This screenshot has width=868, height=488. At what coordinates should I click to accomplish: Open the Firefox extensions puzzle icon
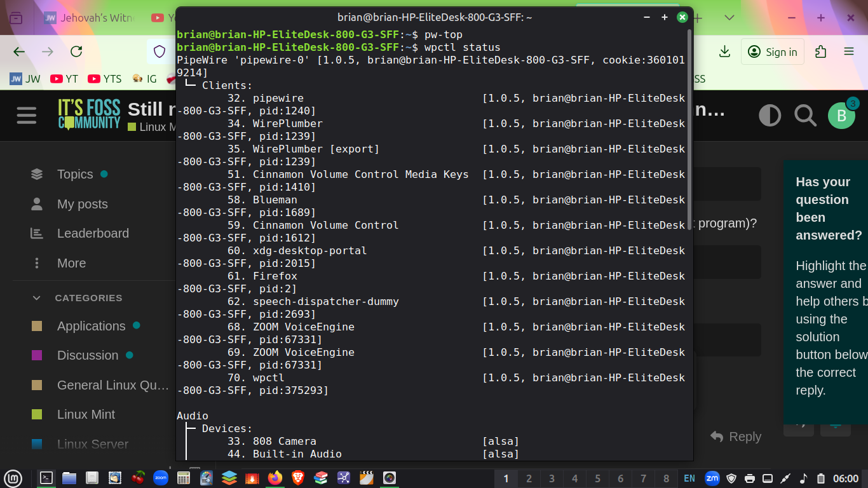820,52
